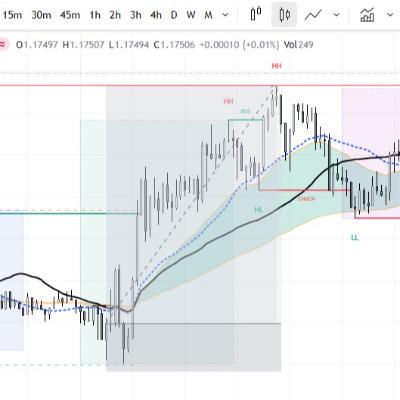Open the dropdown arrow next to indicators
This screenshot has height=400, width=400.
(x=389, y=15)
